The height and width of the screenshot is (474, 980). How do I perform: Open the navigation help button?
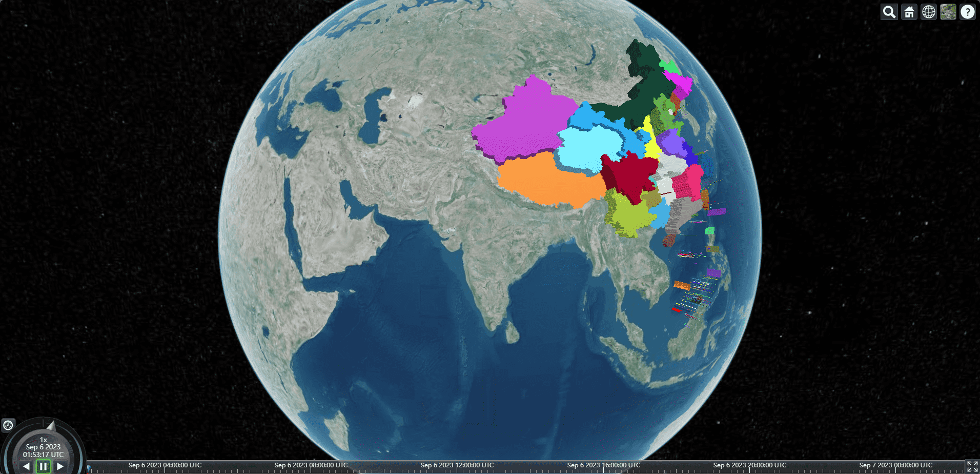(x=968, y=12)
